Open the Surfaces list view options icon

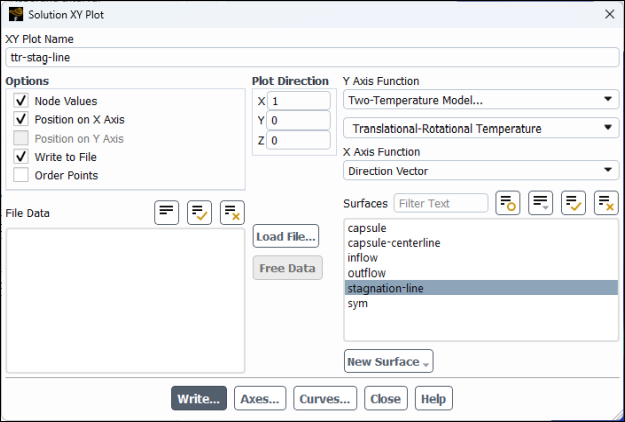pos(540,203)
